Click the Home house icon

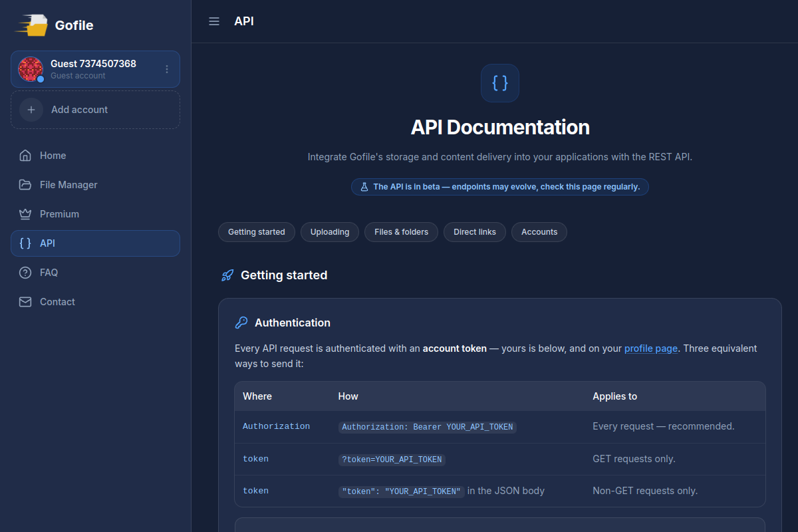click(x=25, y=156)
